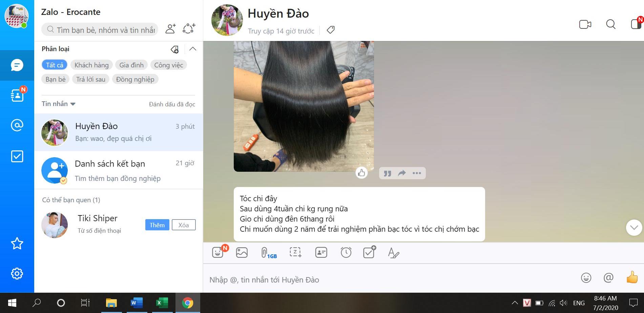Like the hair photo with thumbs-up reaction
This screenshot has height=313, width=644.
pos(361,173)
